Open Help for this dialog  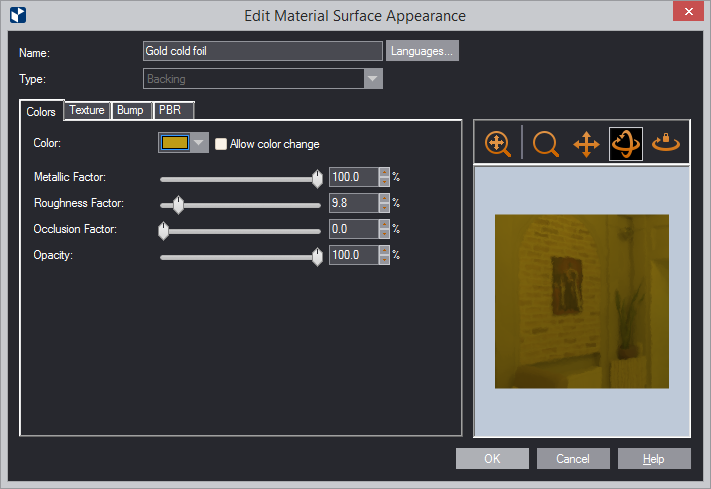tap(654, 459)
